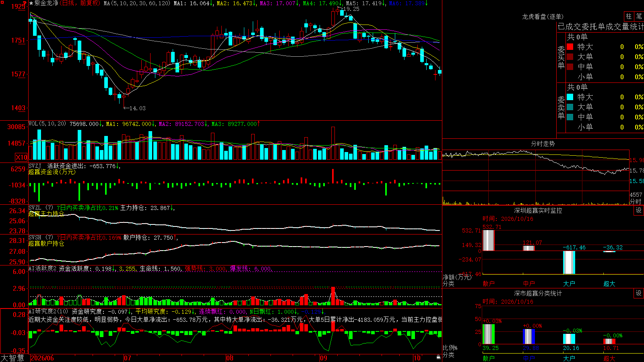Screen dimensions: 644x362
Task: Click the -36.32 超大 bar value
Action: [613, 247]
